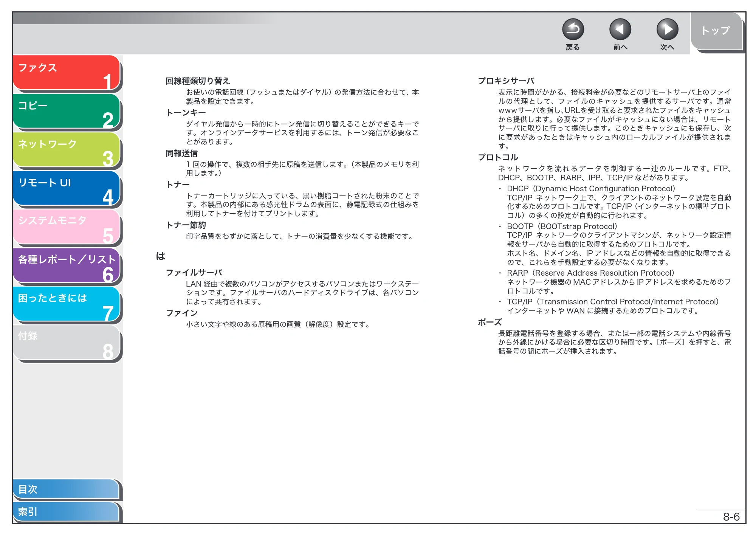Click the 前へ previous-page arrow icon

[x=620, y=29]
